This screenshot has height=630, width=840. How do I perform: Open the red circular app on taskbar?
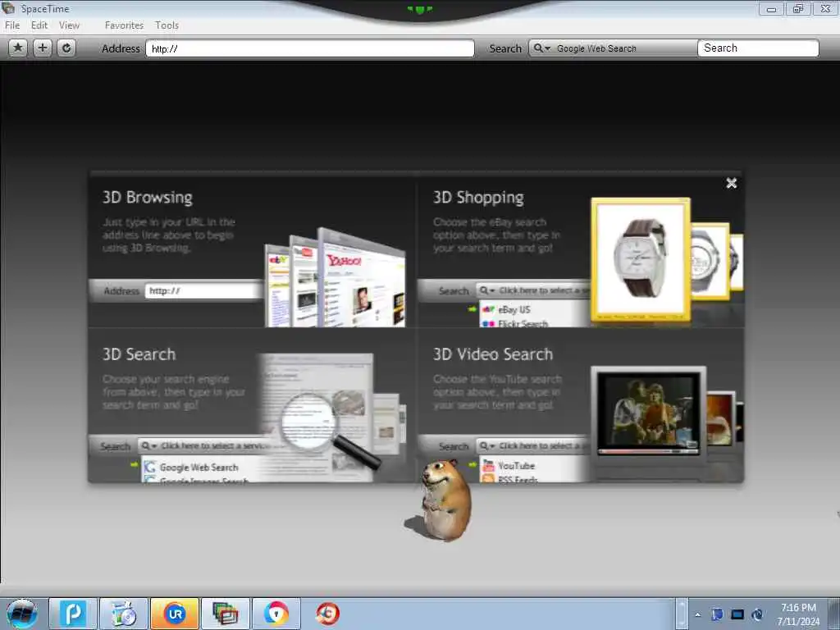point(327,614)
